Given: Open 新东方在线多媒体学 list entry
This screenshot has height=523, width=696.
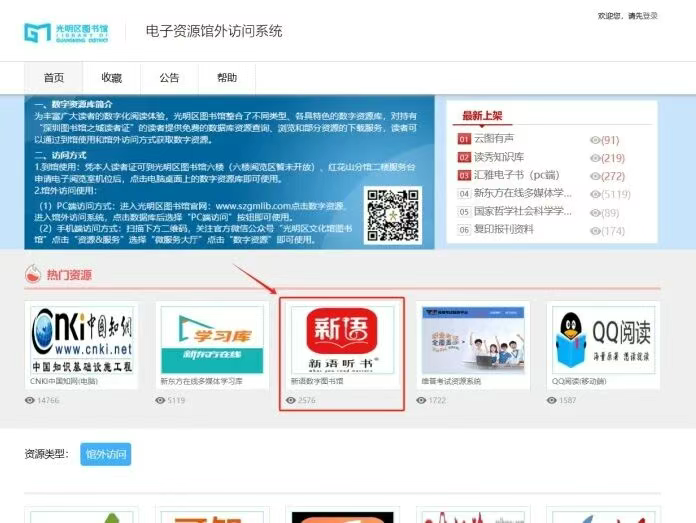Looking at the screenshot, I should point(522,194).
